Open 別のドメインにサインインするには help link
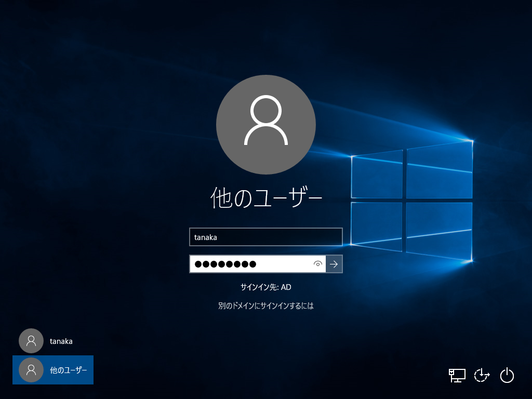Screen dimensions: 532x399 [x=266, y=305]
